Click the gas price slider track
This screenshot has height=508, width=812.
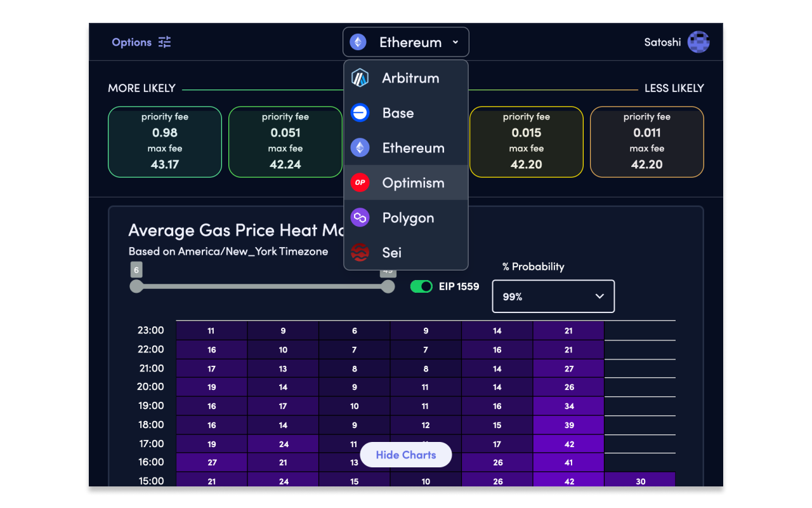(262, 286)
